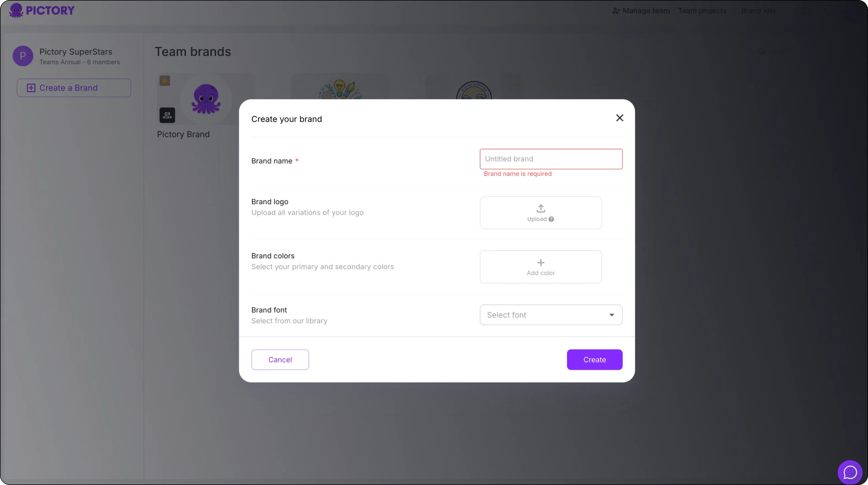This screenshot has height=485, width=868.
Task: Click the Pictory octopus logo
Action: coord(16,11)
